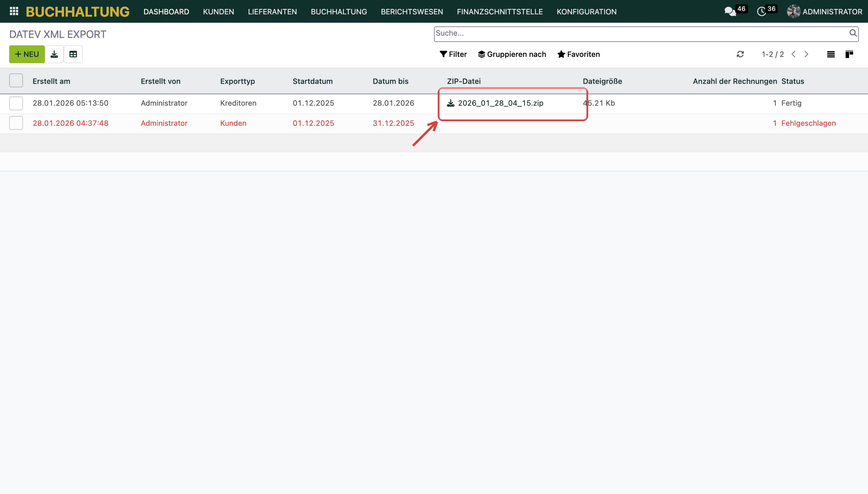Sort by Dateigröße column header
868x494 pixels.
(x=602, y=81)
